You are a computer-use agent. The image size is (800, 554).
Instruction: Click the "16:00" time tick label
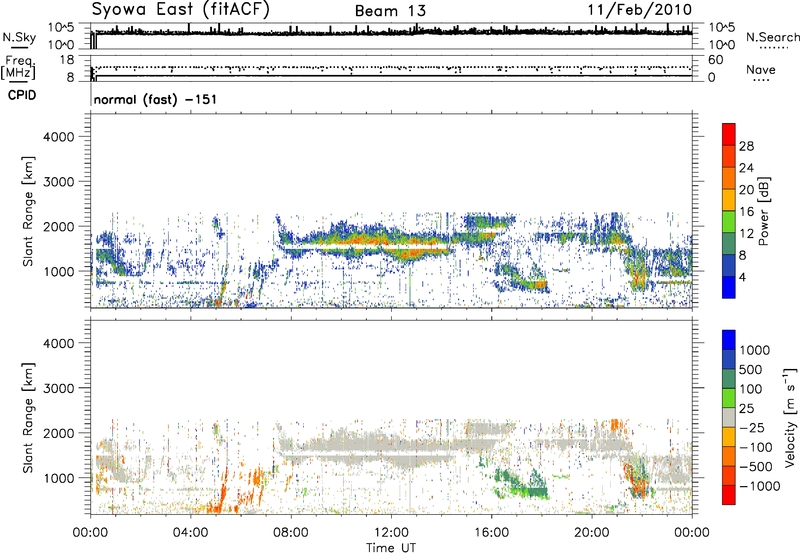pos(491,533)
